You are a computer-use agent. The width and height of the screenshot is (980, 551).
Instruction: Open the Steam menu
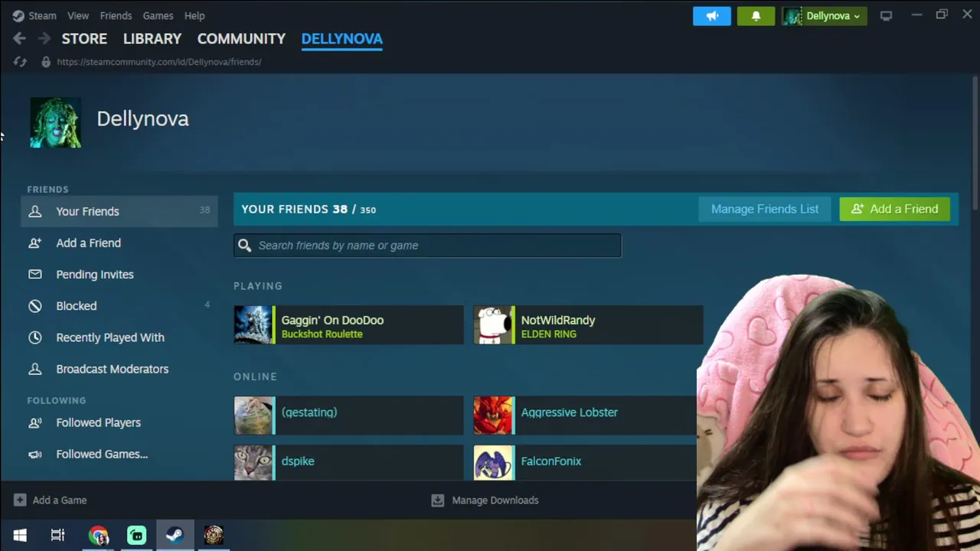pos(42,15)
